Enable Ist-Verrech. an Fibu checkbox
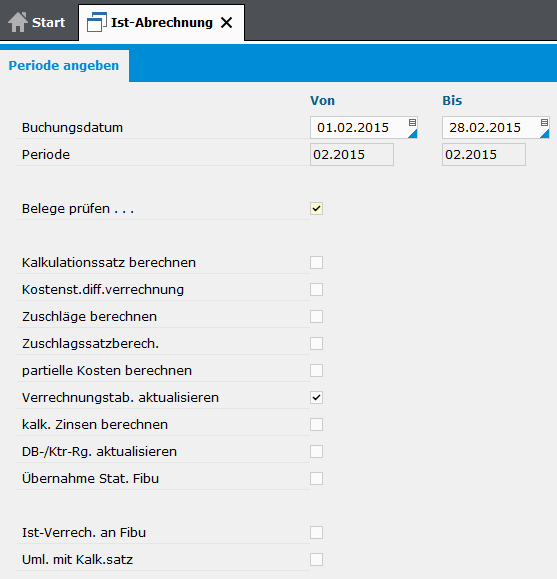The image size is (557, 579). click(x=317, y=532)
